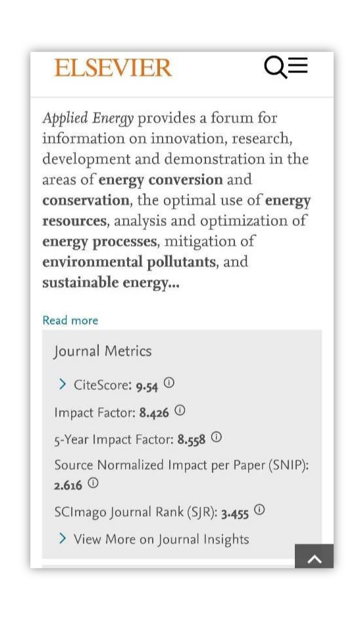Click the info icon beside Impact Factor 8.426
364x620 pixels.
tap(180, 411)
